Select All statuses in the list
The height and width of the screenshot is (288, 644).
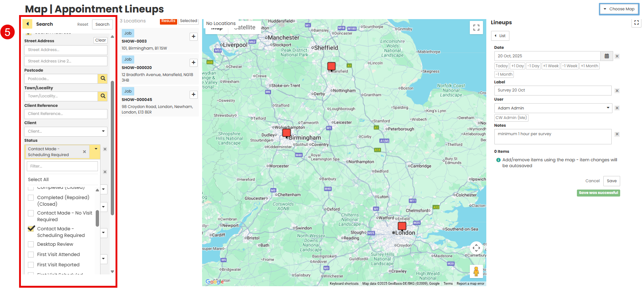[x=38, y=180]
